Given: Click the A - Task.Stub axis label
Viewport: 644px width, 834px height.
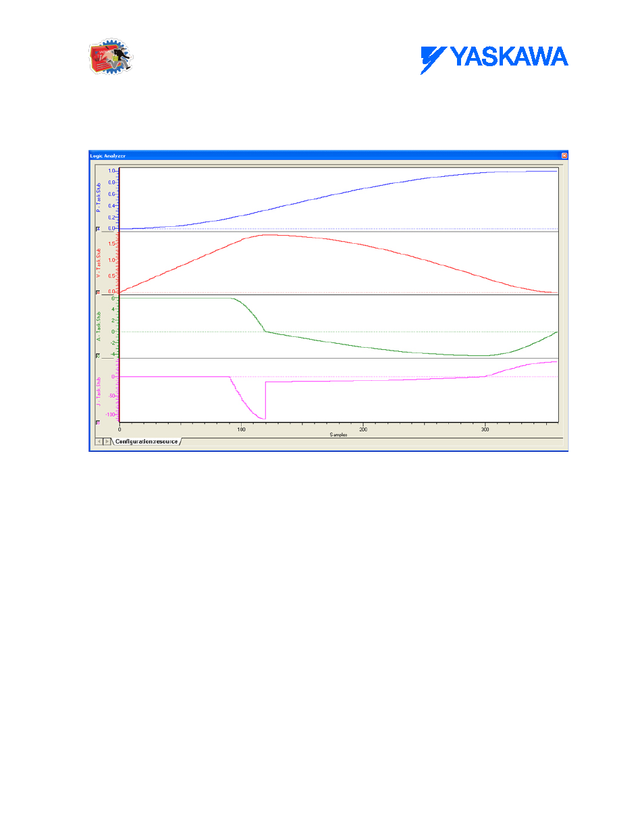Looking at the screenshot, I should click(98, 326).
